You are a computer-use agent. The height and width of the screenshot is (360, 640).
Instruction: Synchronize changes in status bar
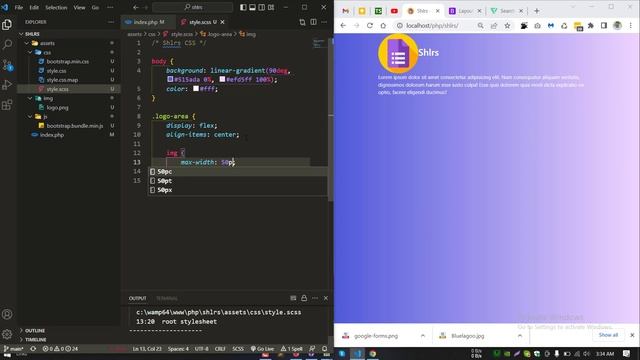pos(33,349)
